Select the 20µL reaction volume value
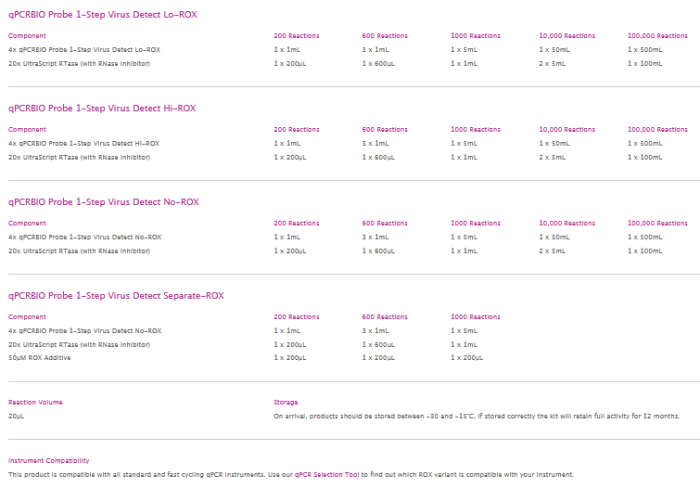 coord(16,415)
